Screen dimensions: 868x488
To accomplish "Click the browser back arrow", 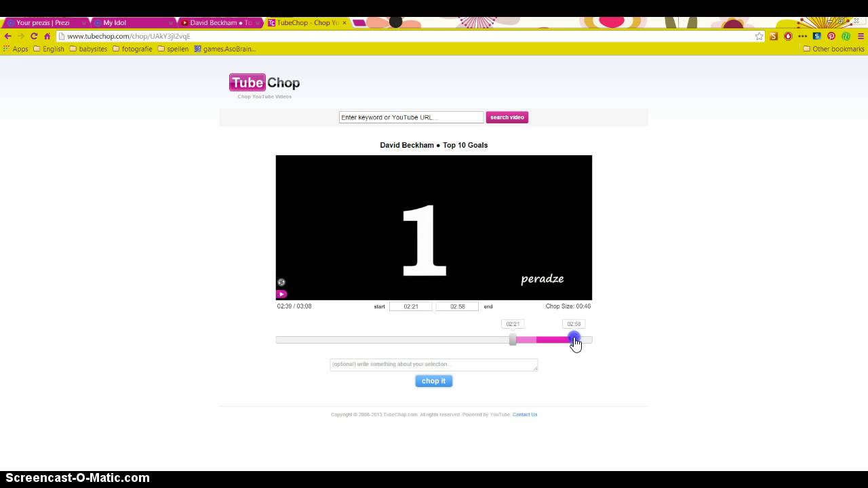I will pos(7,36).
